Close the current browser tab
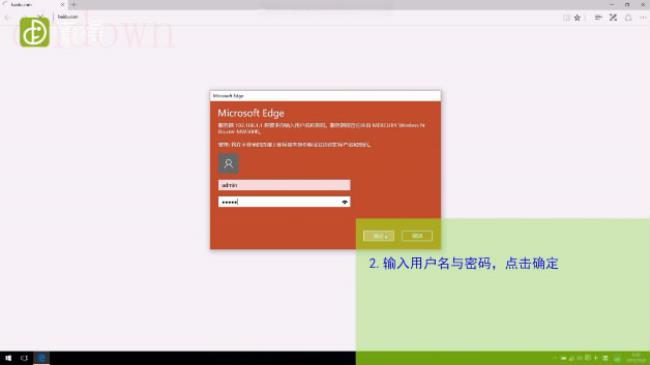Image resolution: width=650 pixels, height=365 pixels. point(62,5)
